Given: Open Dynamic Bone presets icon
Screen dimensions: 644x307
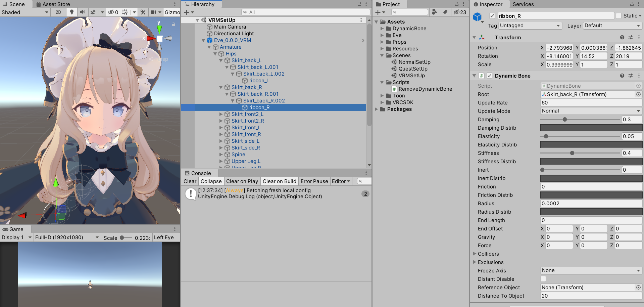Looking at the screenshot, I should tap(631, 76).
